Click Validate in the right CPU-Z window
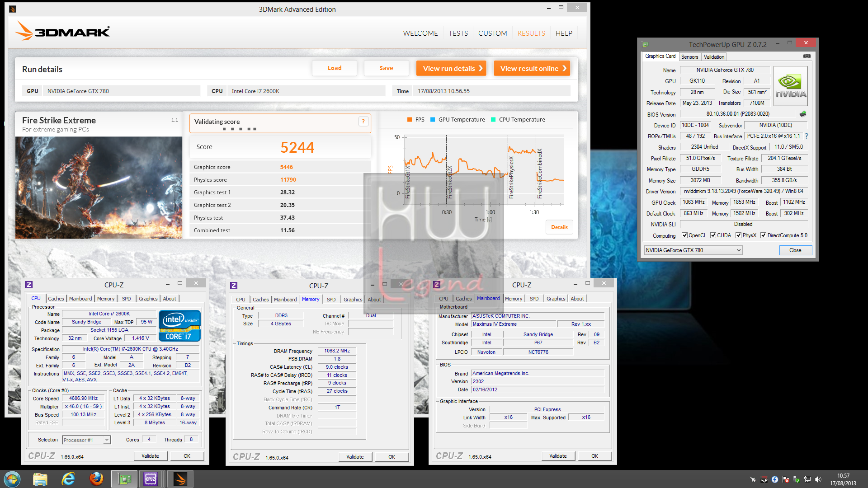 (558, 456)
